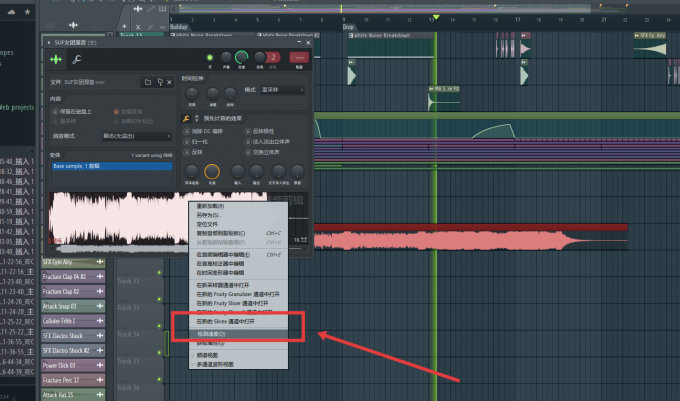Click the X delete icon in playlist header

click(138, 27)
